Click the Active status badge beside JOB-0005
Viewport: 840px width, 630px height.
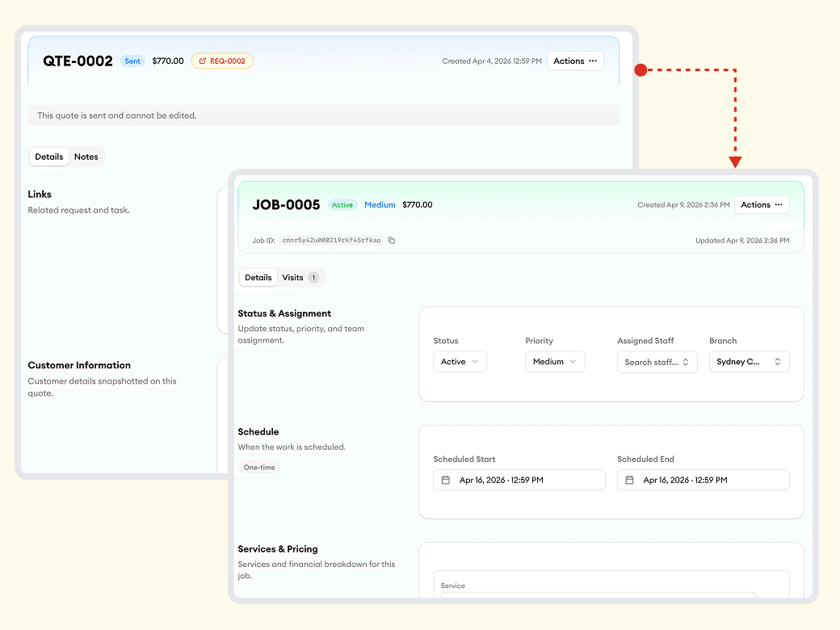342,205
